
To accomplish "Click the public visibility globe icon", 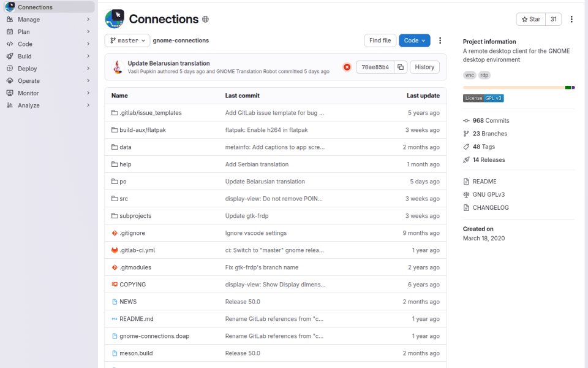I will [x=205, y=19].
